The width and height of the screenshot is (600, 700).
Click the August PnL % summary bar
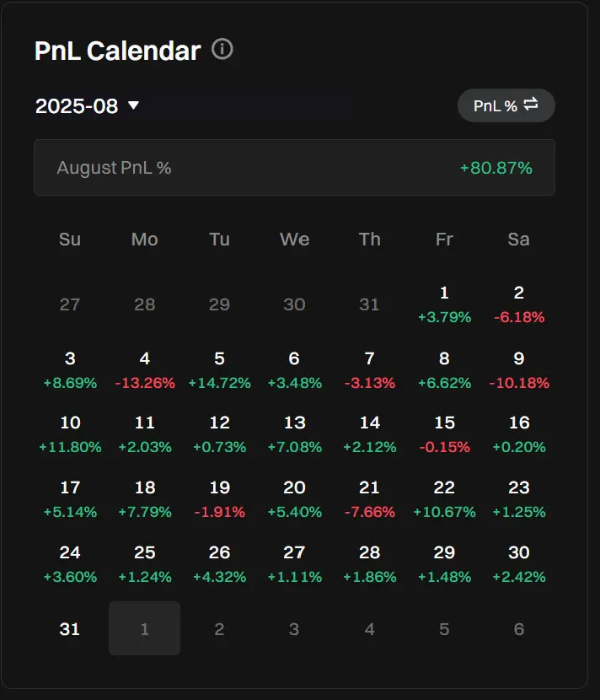click(294, 168)
